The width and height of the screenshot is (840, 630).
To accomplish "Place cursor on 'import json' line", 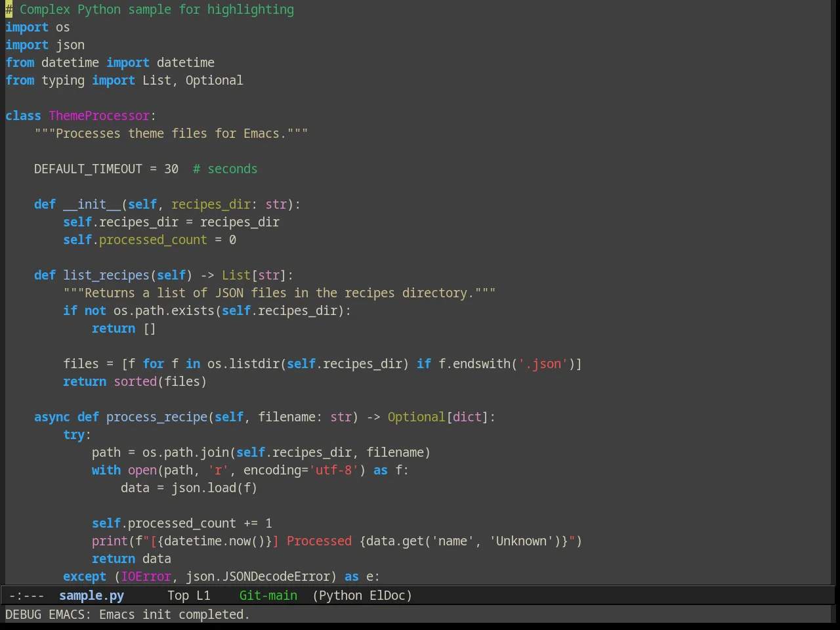I will tap(45, 45).
